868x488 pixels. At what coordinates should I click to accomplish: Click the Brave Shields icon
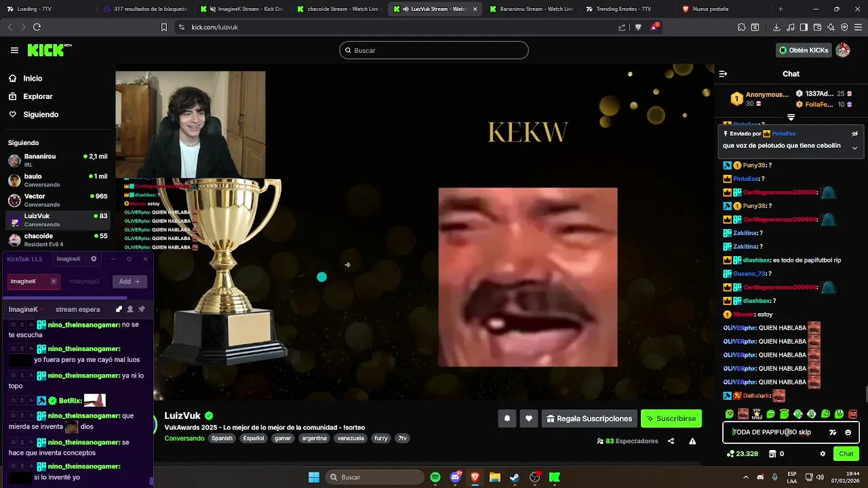pos(638,27)
